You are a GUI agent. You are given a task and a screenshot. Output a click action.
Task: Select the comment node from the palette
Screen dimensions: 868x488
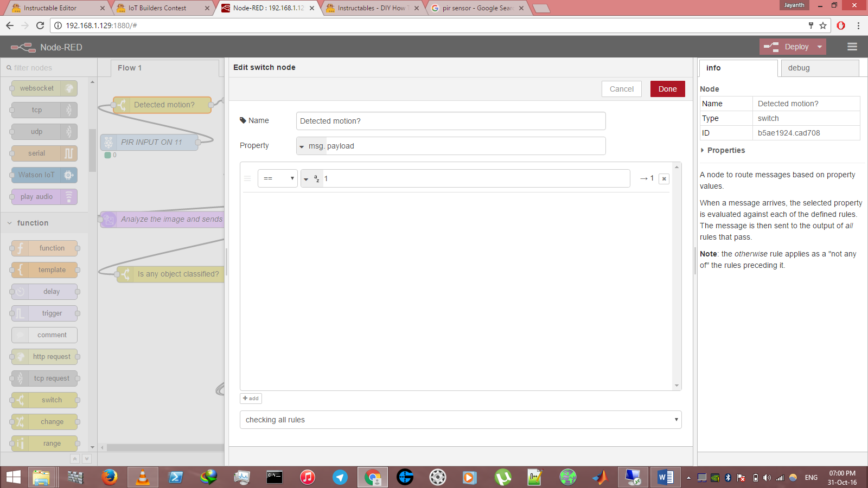(x=43, y=335)
